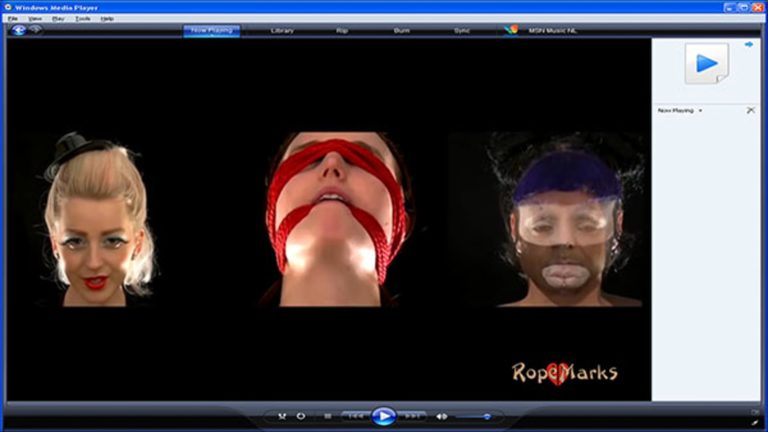
Task: Open the Rip tab
Action: (342, 31)
